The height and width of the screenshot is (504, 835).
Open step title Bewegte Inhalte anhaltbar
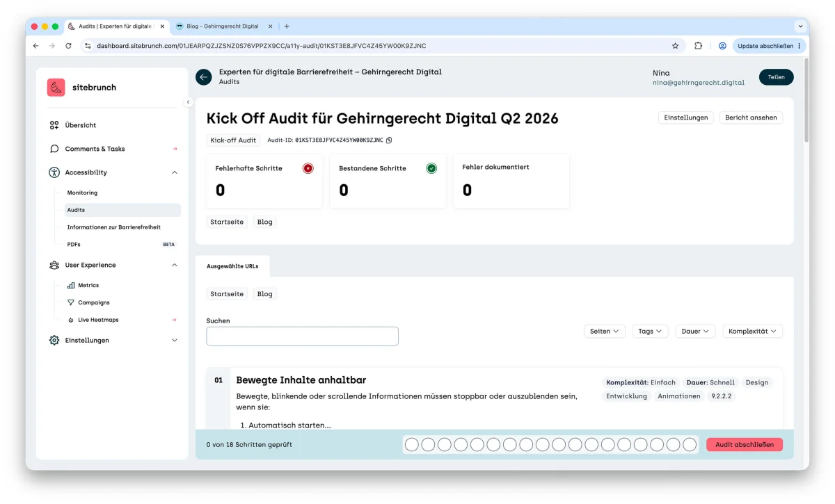pos(301,380)
